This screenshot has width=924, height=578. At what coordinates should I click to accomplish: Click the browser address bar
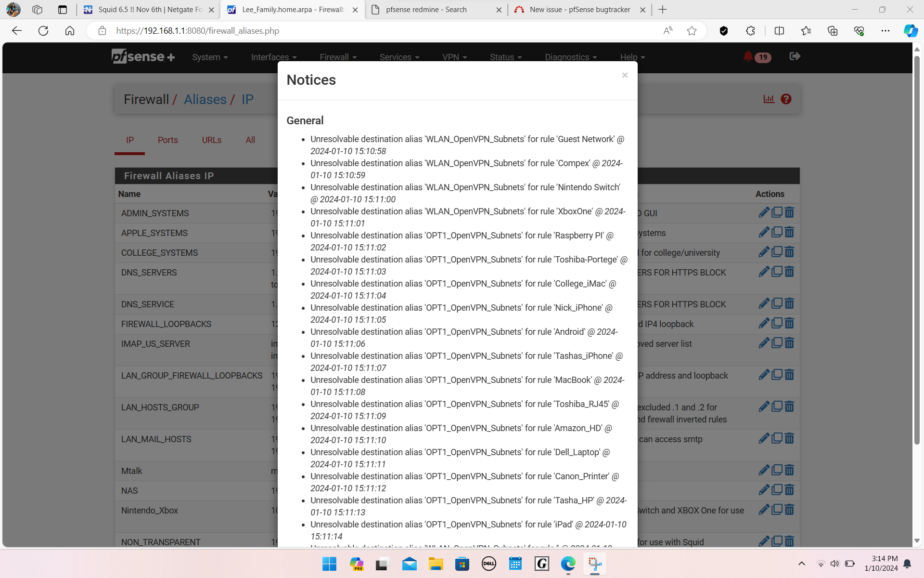[x=337, y=30]
